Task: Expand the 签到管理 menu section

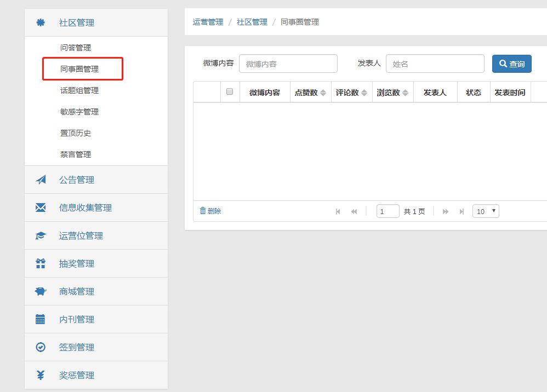Action: [96, 348]
